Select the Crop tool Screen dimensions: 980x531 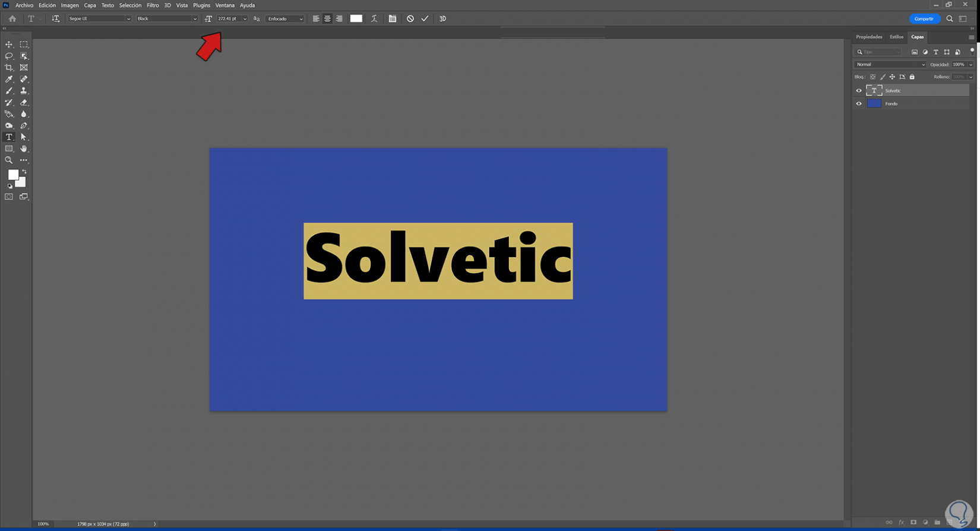[9, 68]
